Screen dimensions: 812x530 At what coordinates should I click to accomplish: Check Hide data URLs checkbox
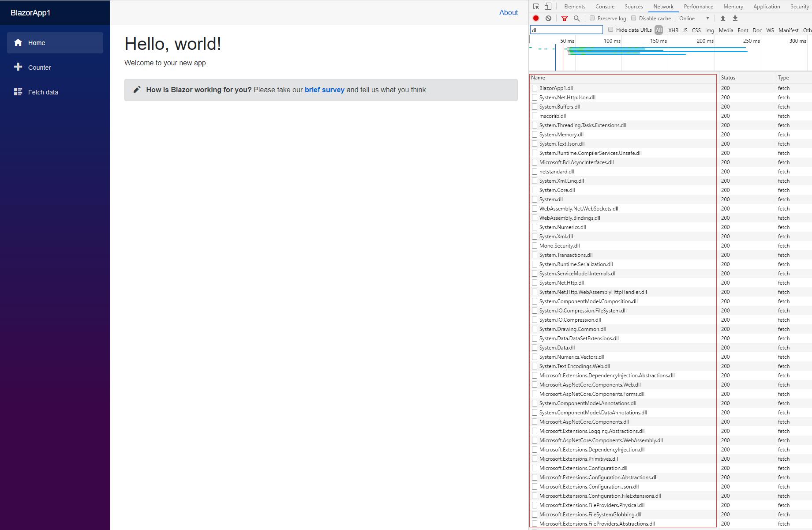click(611, 30)
